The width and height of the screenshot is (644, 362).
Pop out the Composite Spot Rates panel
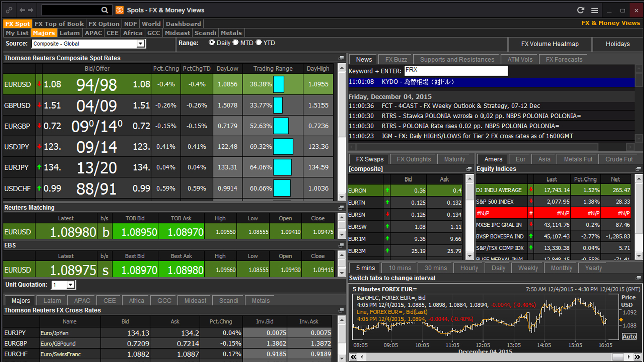[x=341, y=58]
